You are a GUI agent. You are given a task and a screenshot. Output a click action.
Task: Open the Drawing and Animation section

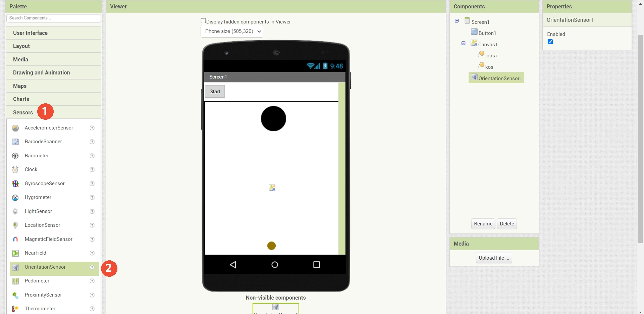(54, 72)
